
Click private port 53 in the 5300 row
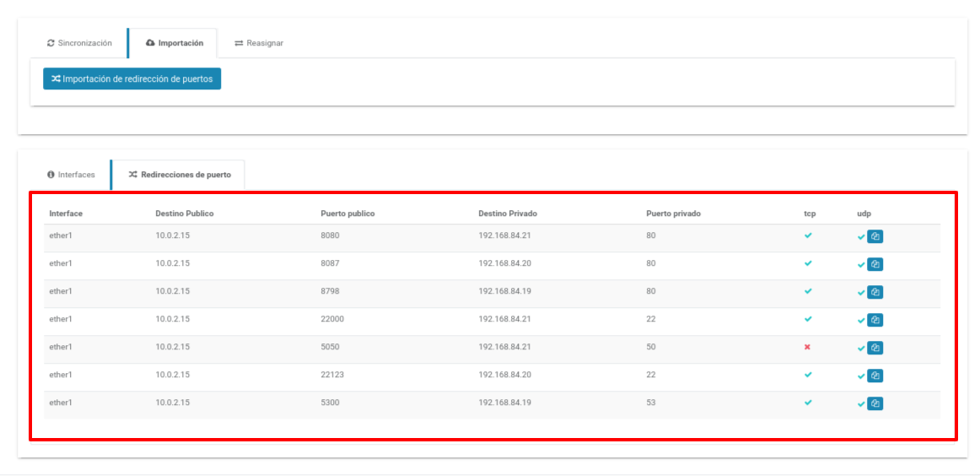(x=651, y=403)
